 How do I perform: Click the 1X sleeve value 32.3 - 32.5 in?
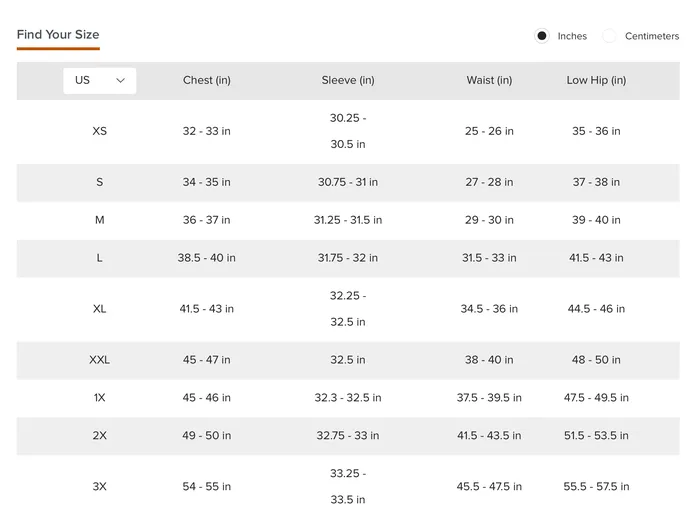(348, 398)
